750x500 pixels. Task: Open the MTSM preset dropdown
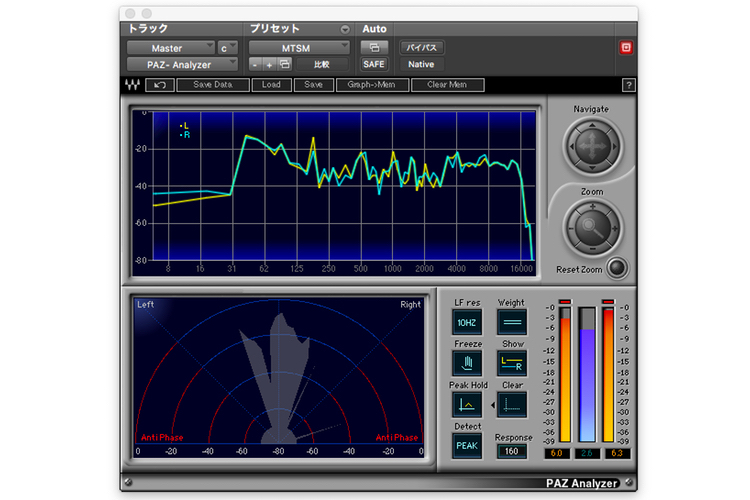click(299, 48)
